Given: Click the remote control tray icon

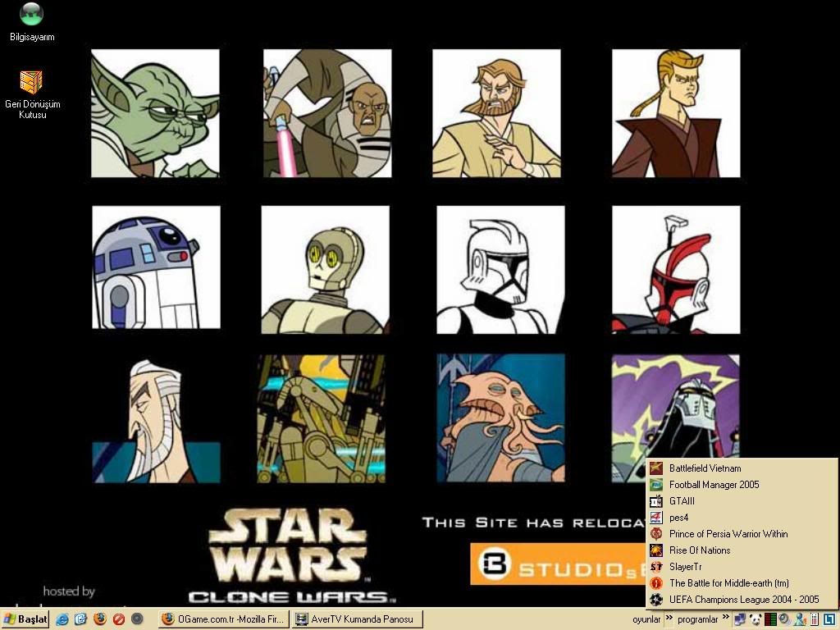Looking at the screenshot, I should [815, 619].
